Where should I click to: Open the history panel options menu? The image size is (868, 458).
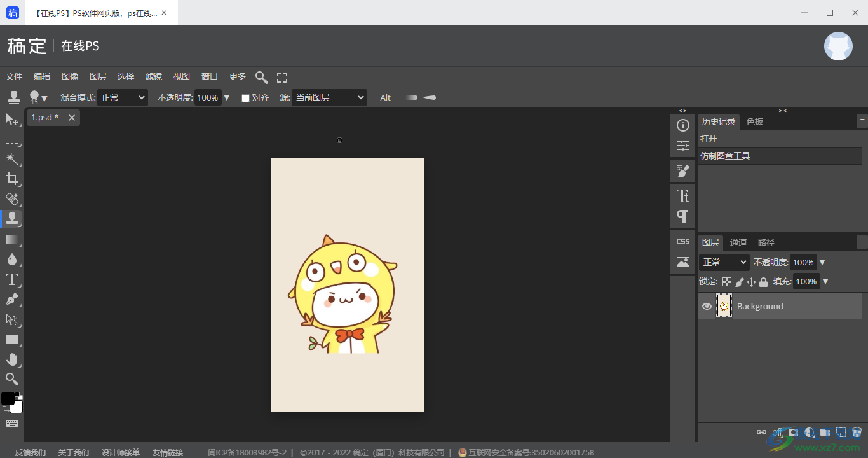point(862,121)
